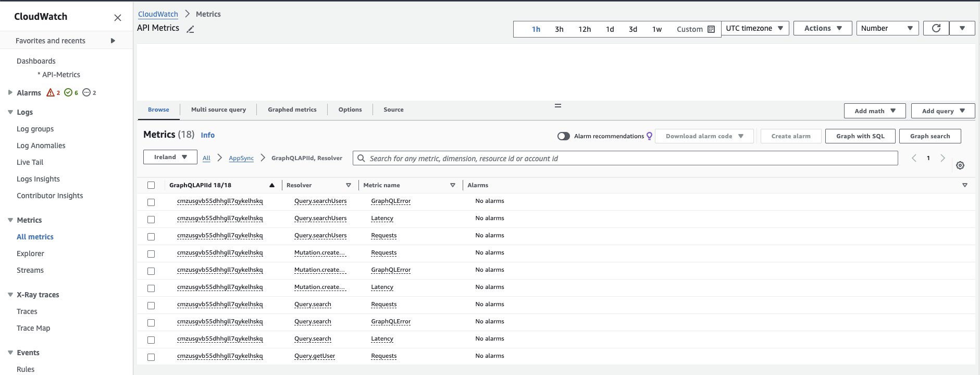Click the green OK alarms icon
Screen dimensions: 980x375
(x=68, y=93)
